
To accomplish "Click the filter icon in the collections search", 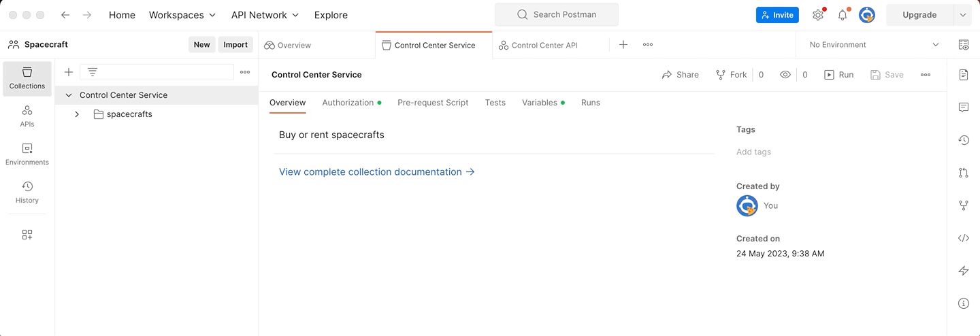I will [93, 72].
